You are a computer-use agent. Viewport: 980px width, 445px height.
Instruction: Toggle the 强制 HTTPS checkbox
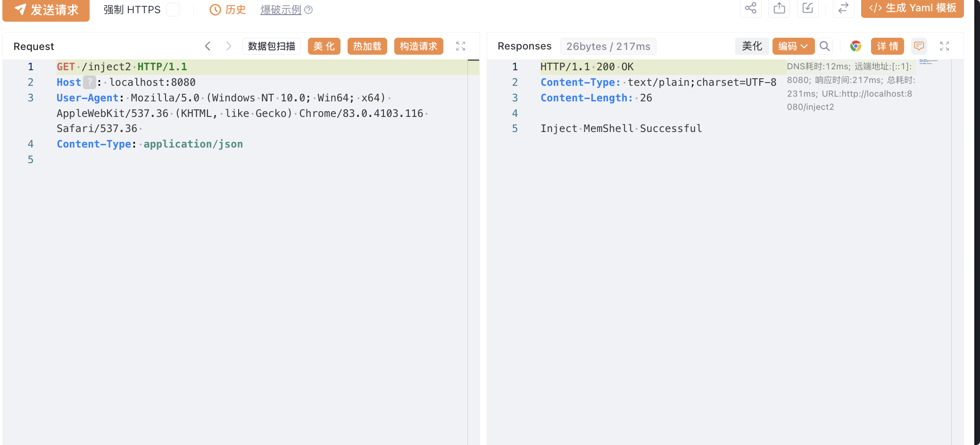(x=173, y=9)
